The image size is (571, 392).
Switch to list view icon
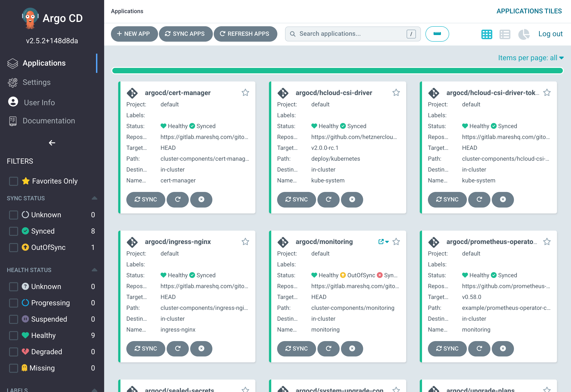[505, 34]
